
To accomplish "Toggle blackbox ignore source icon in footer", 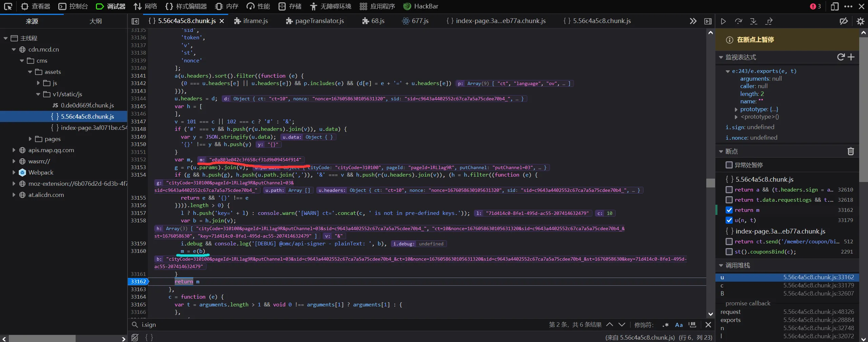I will (x=135, y=337).
